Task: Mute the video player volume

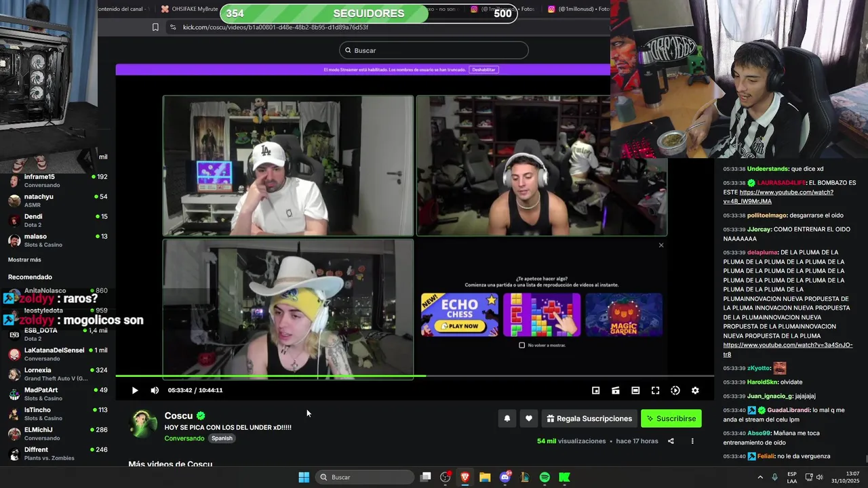Action: pyautogui.click(x=155, y=390)
